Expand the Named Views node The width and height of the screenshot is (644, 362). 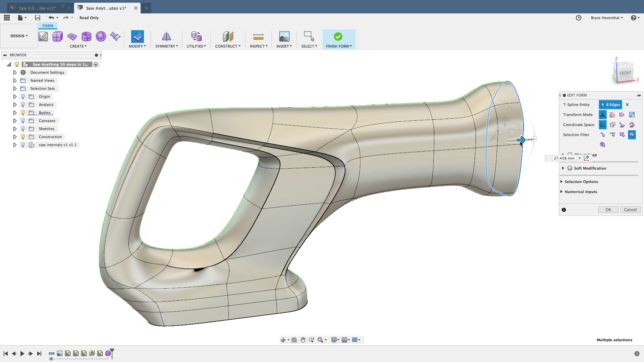15,80
